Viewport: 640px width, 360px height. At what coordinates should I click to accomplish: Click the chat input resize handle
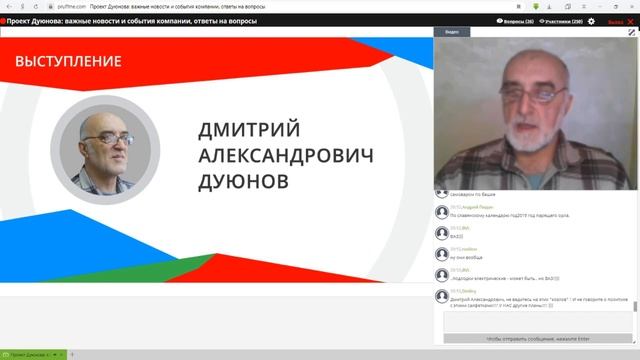coord(634,342)
